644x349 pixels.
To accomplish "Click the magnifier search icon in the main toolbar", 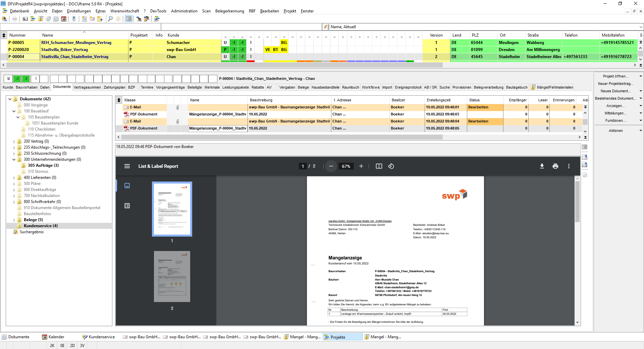I will pyautogui.click(x=110, y=19).
